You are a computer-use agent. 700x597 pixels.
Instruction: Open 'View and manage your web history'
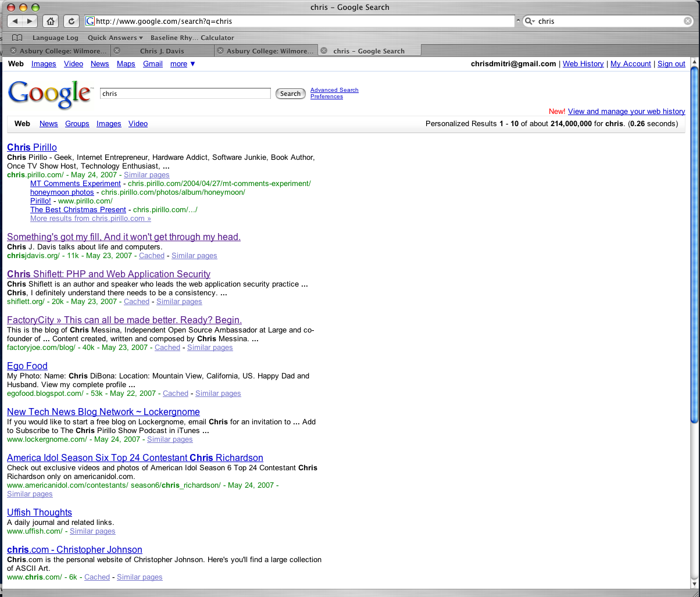click(x=626, y=112)
